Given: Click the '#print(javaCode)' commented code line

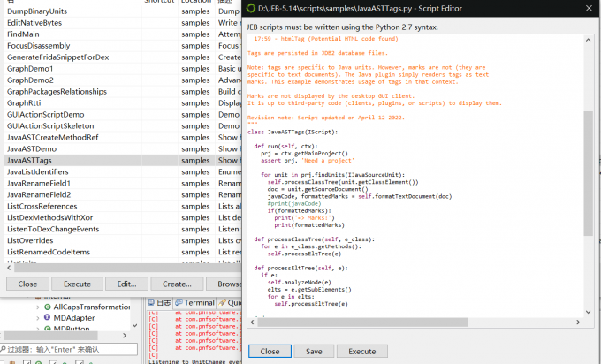Looking at the screenshot, I should pyautogui.click(x=294, y=203).
